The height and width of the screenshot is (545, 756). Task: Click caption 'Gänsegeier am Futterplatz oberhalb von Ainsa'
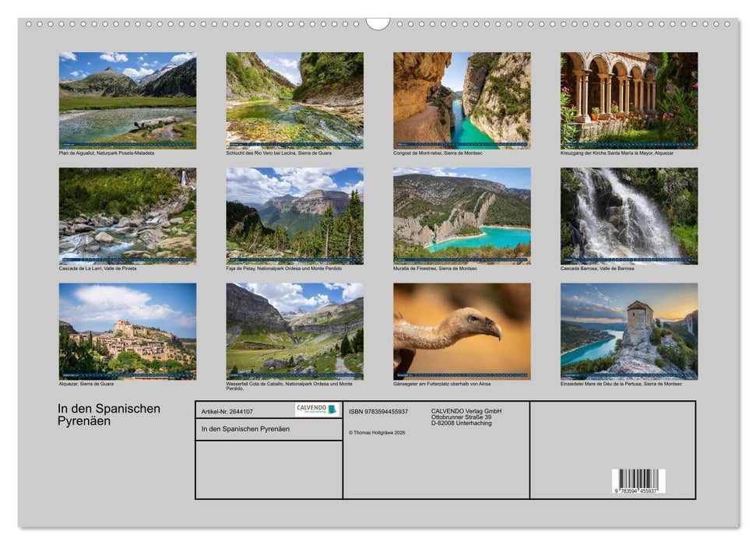(x=442, y=384)
